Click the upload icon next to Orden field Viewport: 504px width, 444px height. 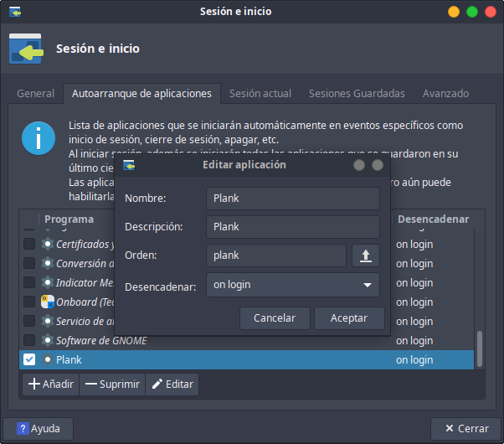[x=365, y=256]
